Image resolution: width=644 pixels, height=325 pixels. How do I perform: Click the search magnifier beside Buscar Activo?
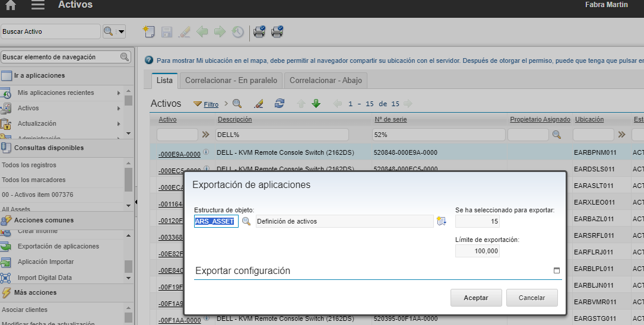click(x=108, y=31)
